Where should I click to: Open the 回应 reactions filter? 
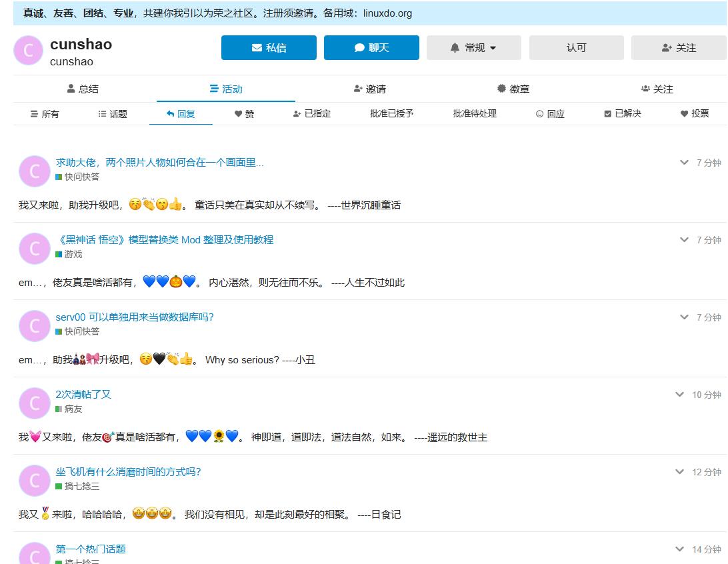pos(550,114)
